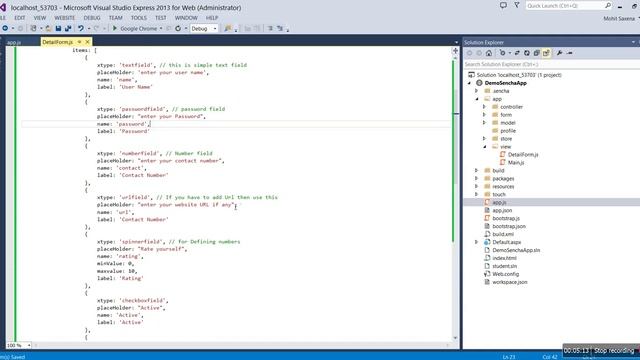Focus the Search Solution Explorer box
The height and width of the screenshot is (360, 640).
click(x=551, y=64)
